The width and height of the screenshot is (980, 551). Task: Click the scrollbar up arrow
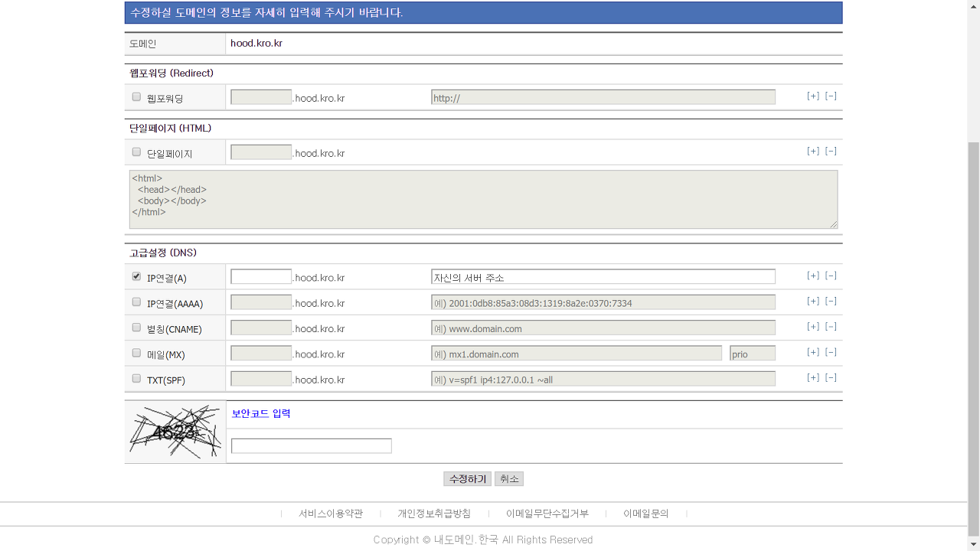[x=973, y=6]
